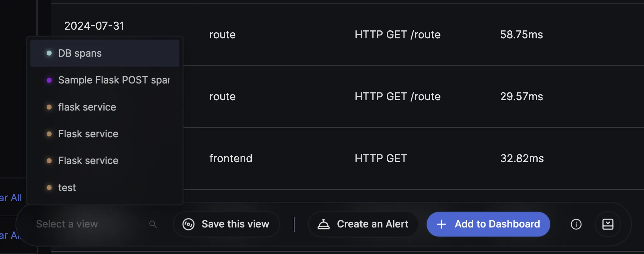
Task: Open the 58.75ms route span row
Action: [x=348, y=35]
